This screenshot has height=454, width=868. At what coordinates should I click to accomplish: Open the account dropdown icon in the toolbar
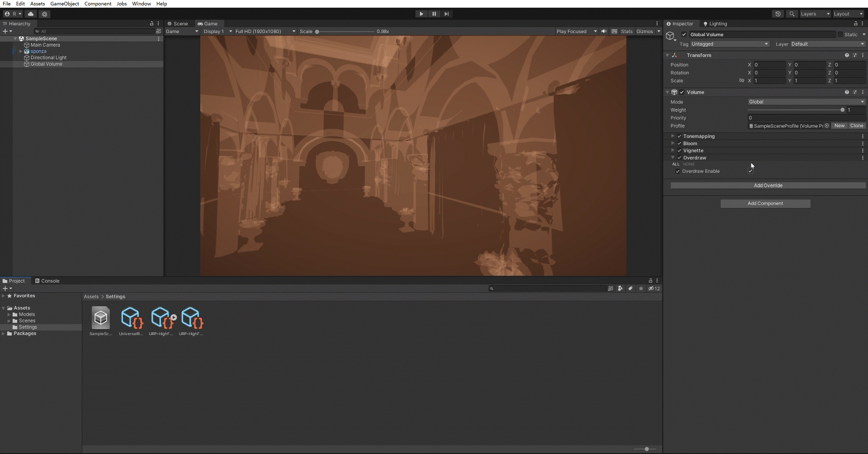pos(12,14)
